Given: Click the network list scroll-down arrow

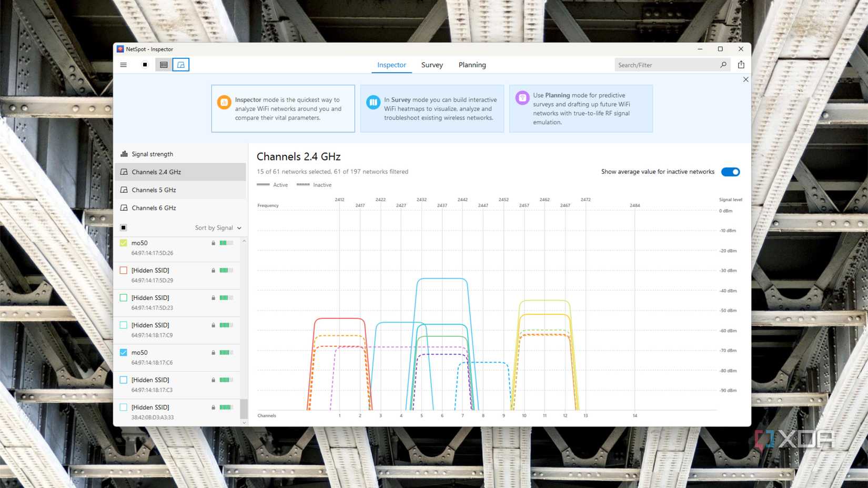Looking at the screenshot, I should [244, 422].
